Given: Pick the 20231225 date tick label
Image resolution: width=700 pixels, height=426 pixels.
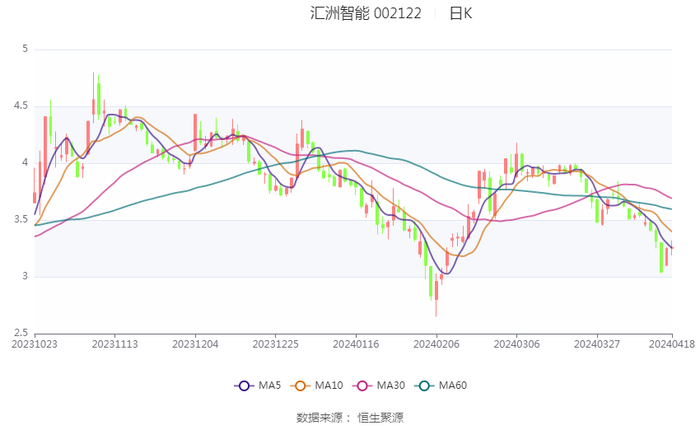Looking at the screenshot, I should click(275, 342).
